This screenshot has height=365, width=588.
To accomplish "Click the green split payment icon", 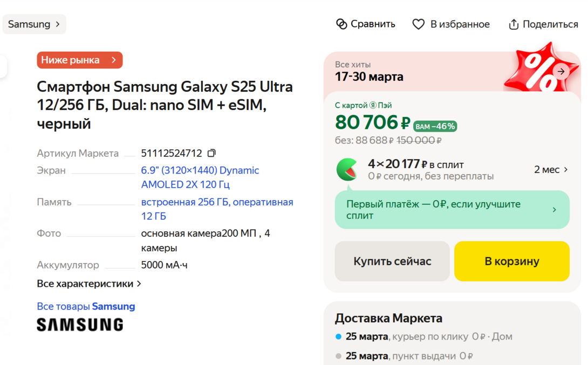I will click(347, 169).
